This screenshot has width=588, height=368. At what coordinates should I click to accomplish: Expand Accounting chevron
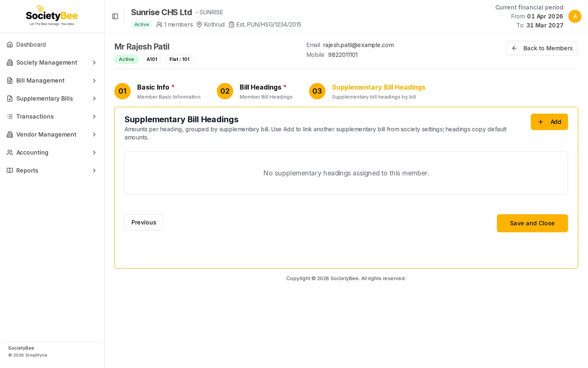tap(94, 152)
